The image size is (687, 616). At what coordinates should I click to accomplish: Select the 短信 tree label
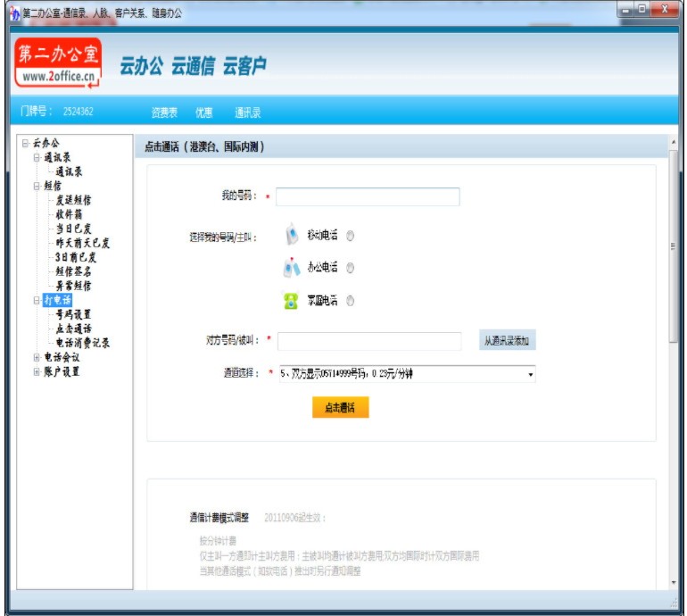(x=53, y=186)
